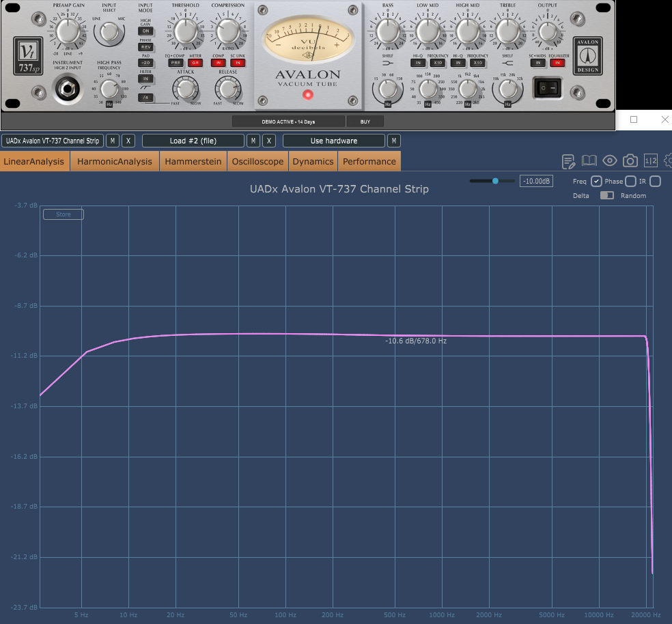This screenshot has height=624, width=672.
Task: Click the level slider handle
Action: coord(495,181)
